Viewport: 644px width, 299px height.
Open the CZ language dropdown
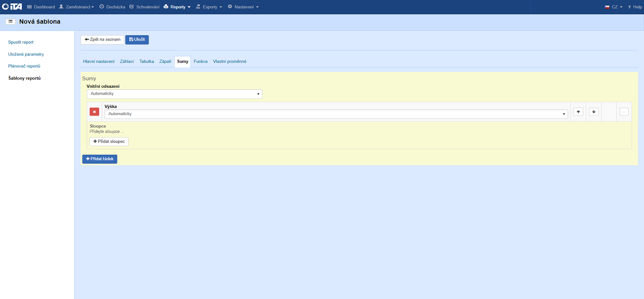[614, 7]
